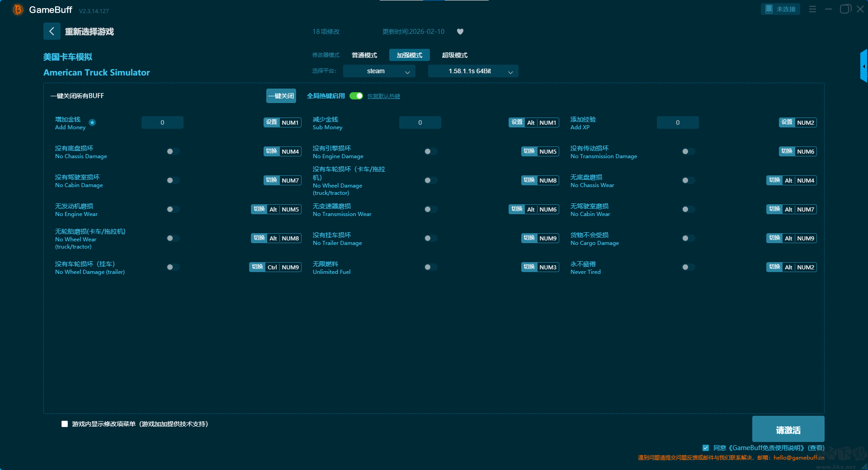
Task: Click the heart favorite icon
Action: click(x=460, y=32)
